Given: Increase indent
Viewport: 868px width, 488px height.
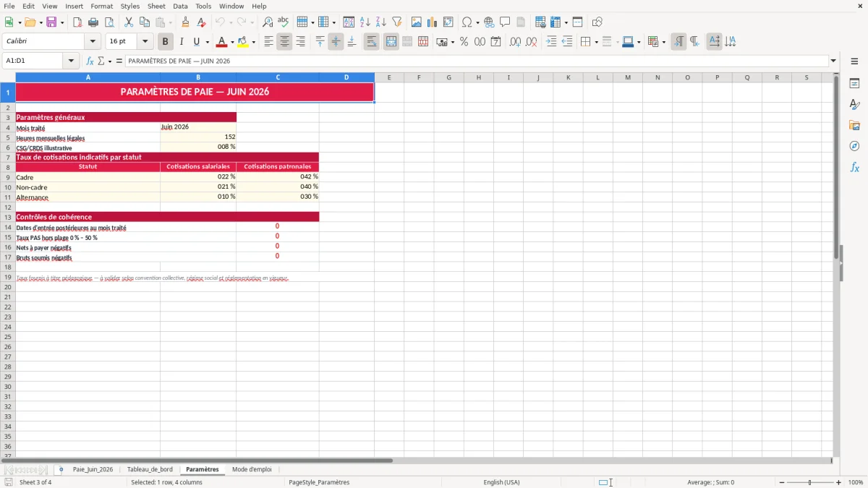Looking at the screenshot, I should [551, 42].
